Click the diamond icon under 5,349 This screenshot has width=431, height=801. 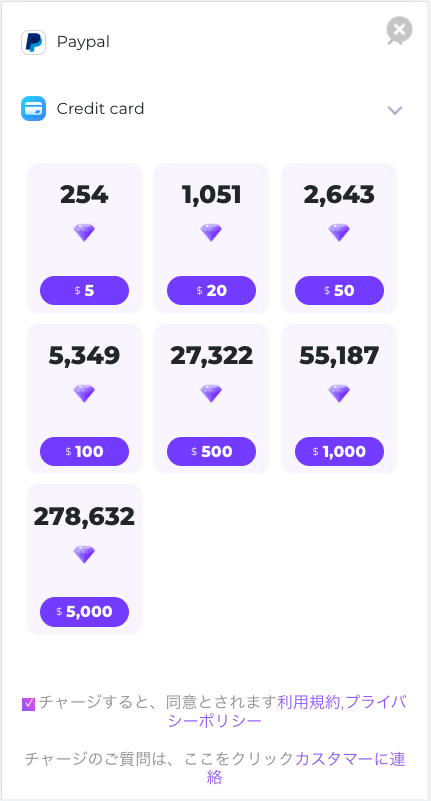point(84,393)
